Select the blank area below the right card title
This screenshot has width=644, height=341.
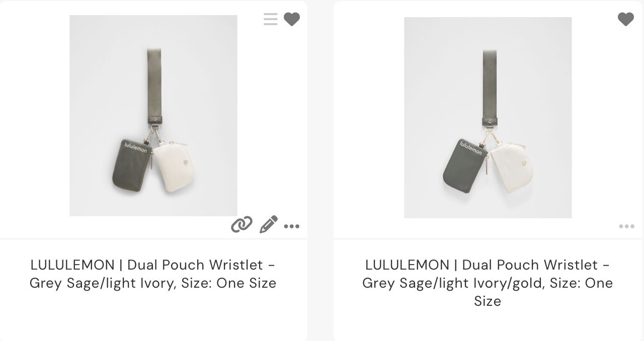click(488, 324)
